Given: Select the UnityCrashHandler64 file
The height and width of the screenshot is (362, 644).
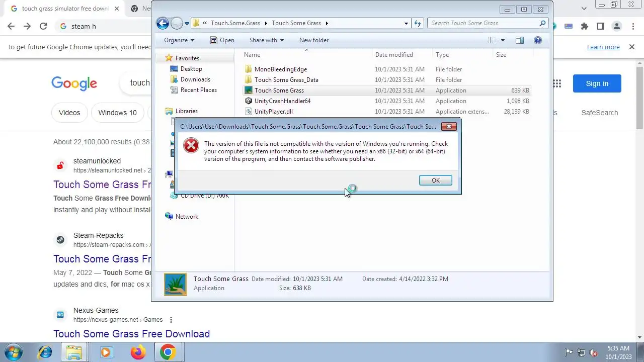Looking at the screenshot, I should pyautogui.click(x=282, y=101).
